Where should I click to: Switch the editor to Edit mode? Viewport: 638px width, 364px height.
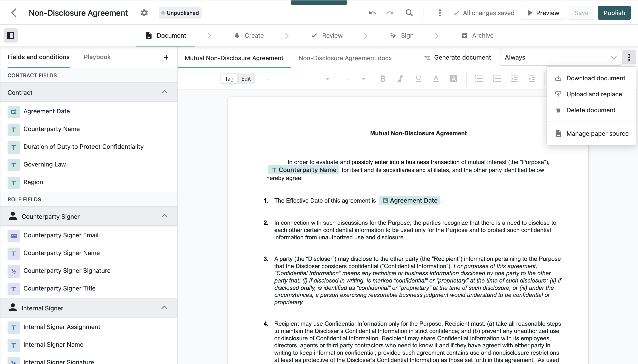click(x=246, y=79)
